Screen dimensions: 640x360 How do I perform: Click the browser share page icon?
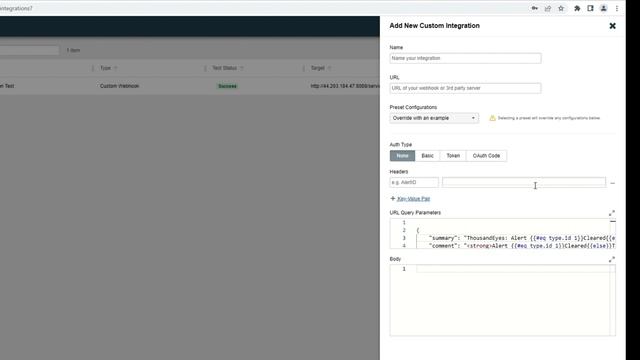coord(548,8)
